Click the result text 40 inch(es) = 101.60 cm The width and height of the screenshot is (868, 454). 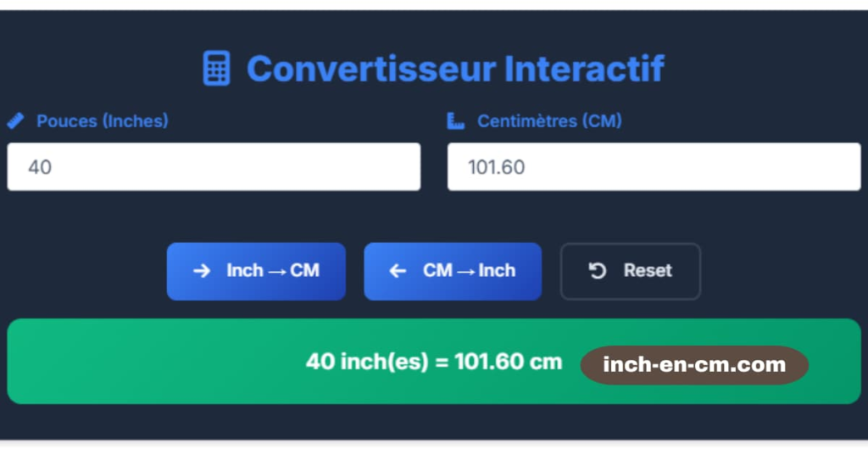434,362
